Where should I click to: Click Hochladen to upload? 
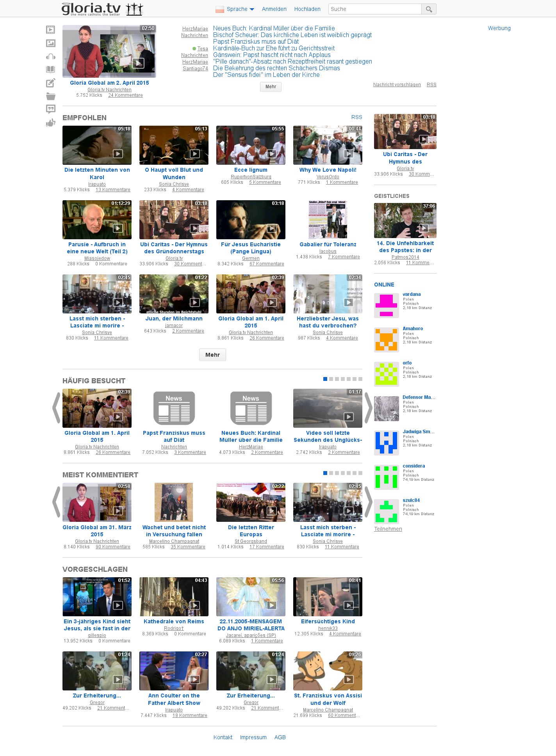click(307, 9)
